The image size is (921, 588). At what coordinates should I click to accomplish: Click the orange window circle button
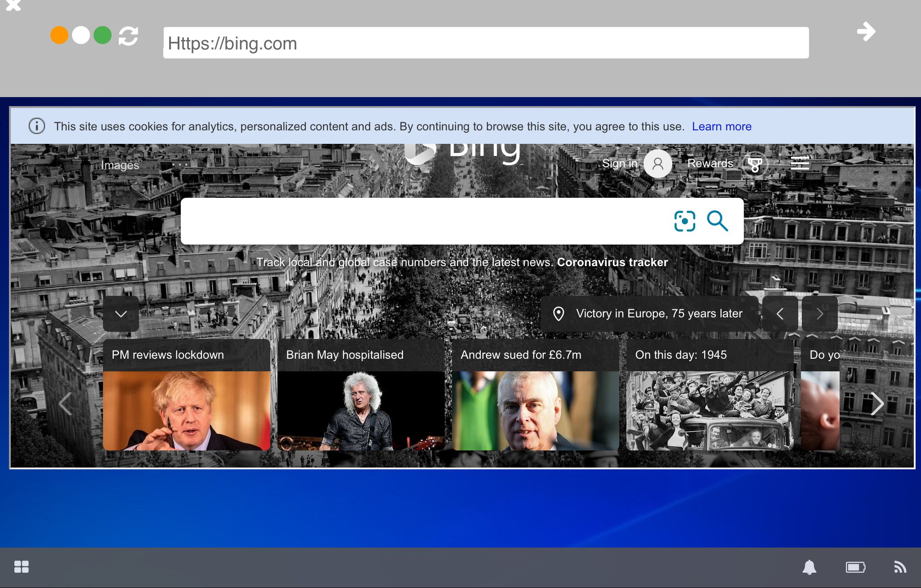[59, 35]
